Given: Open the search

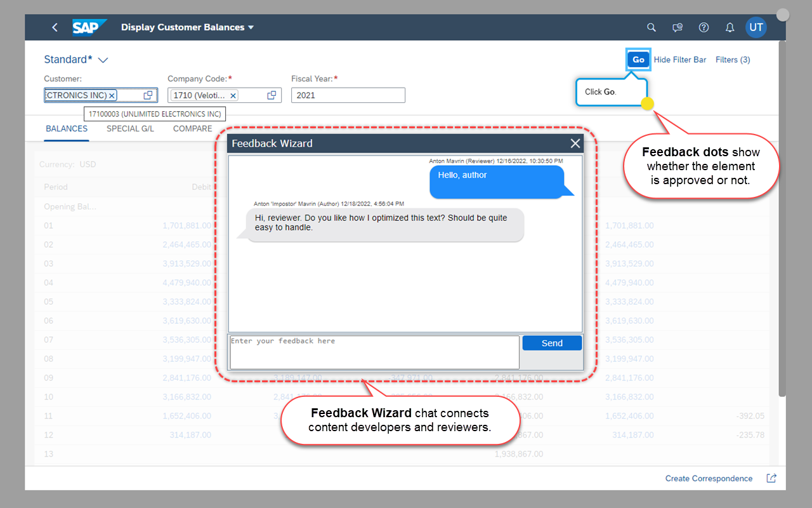Looking at the screenshot, I should (651, 27).
